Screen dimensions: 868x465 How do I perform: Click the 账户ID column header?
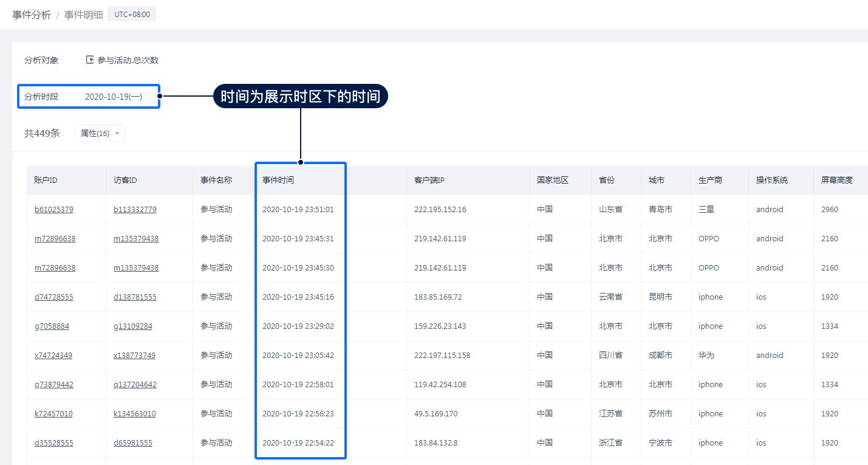tap(46, 181)
